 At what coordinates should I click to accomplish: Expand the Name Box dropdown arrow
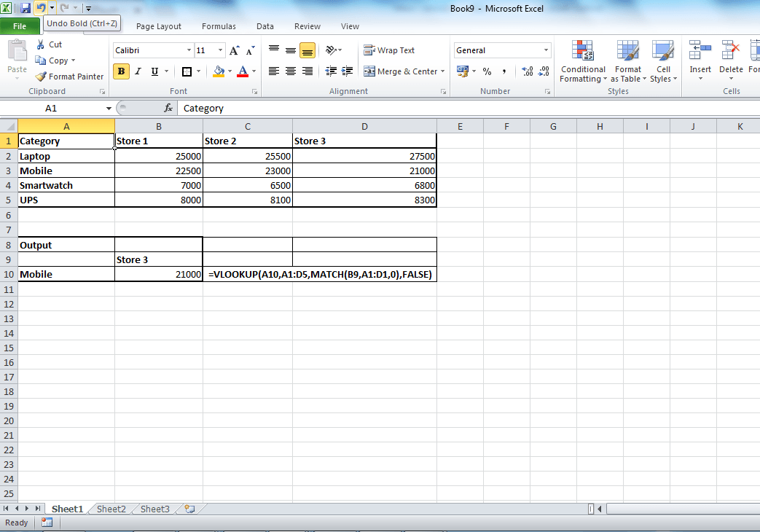[109, 108]
